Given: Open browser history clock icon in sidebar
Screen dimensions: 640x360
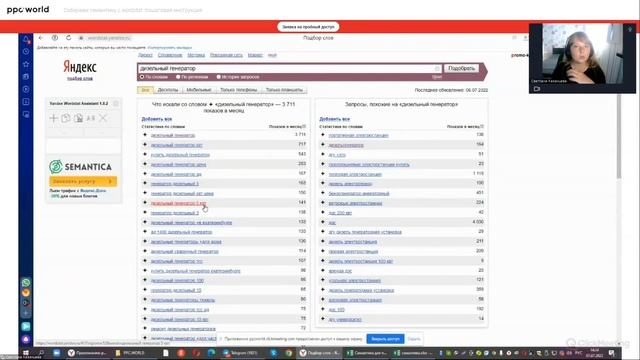Looking at the screenshot, I should point(26,51).
